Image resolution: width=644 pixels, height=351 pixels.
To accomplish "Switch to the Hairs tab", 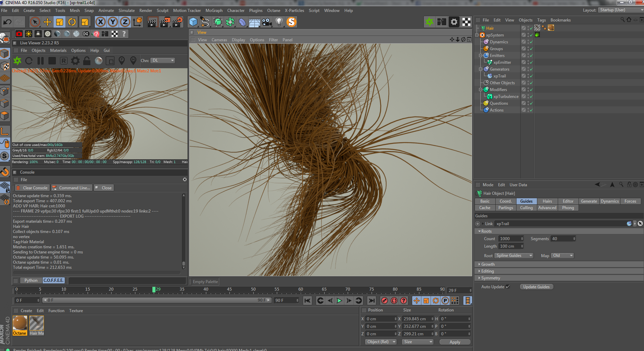I will pyautogui.click(x=547, y=201).
